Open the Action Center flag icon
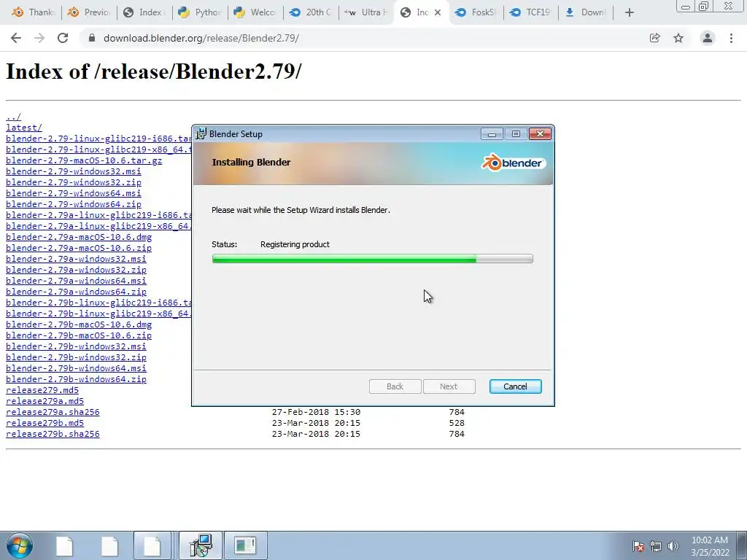This screenshot has width=747, height=560. click(638, 546)
